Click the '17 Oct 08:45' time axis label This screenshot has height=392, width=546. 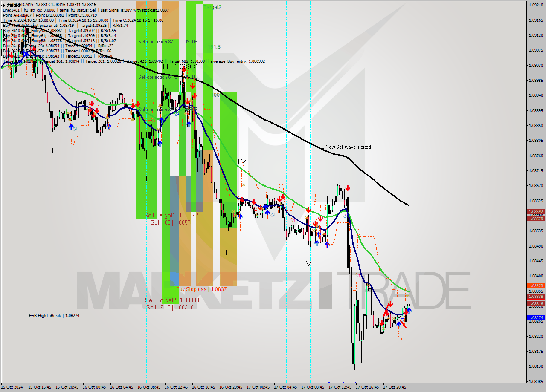(313, 387)
